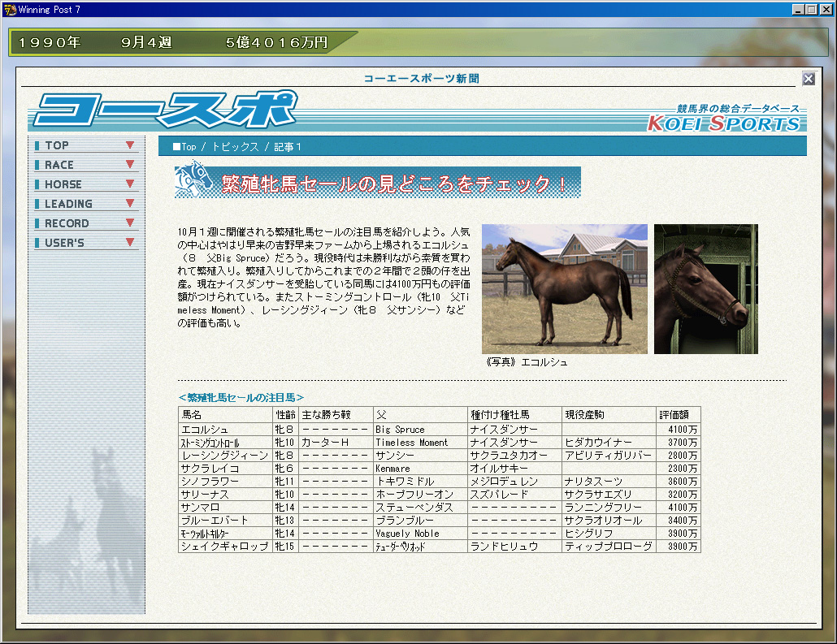The image size is (837, 644).
Task: View the horse head stable photo
Action: [x=705, y=288]
